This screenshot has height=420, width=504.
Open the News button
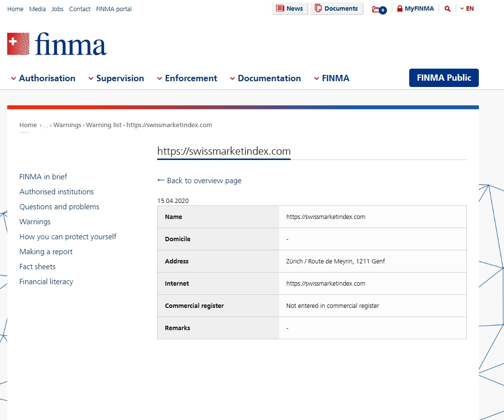coord(290,9)
